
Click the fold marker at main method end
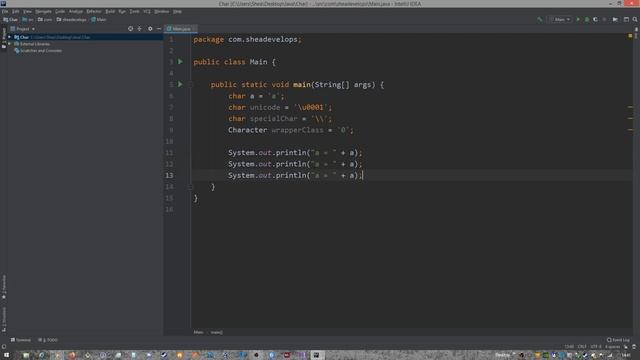(190, 187)
